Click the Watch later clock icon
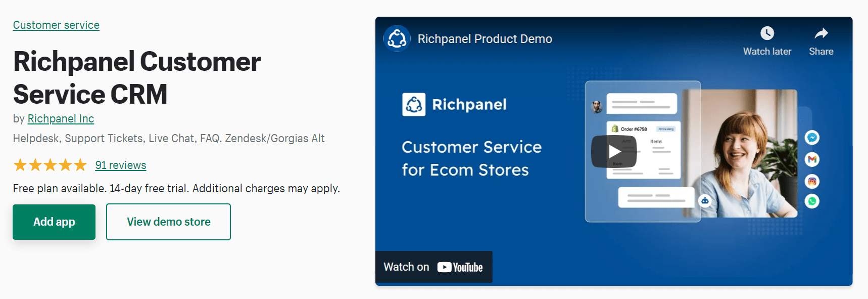Viewport: 868px width, 299px height. [767, 33]
